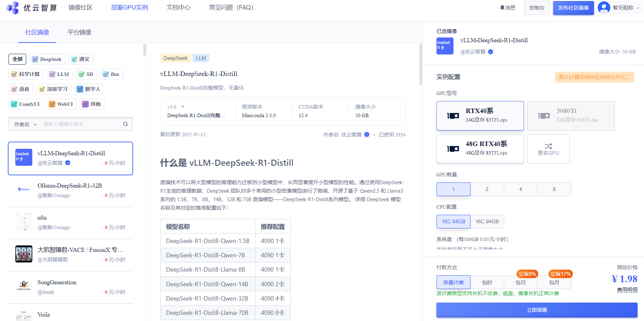Click the SongGeneration image thumbnail

click(24, 286)
